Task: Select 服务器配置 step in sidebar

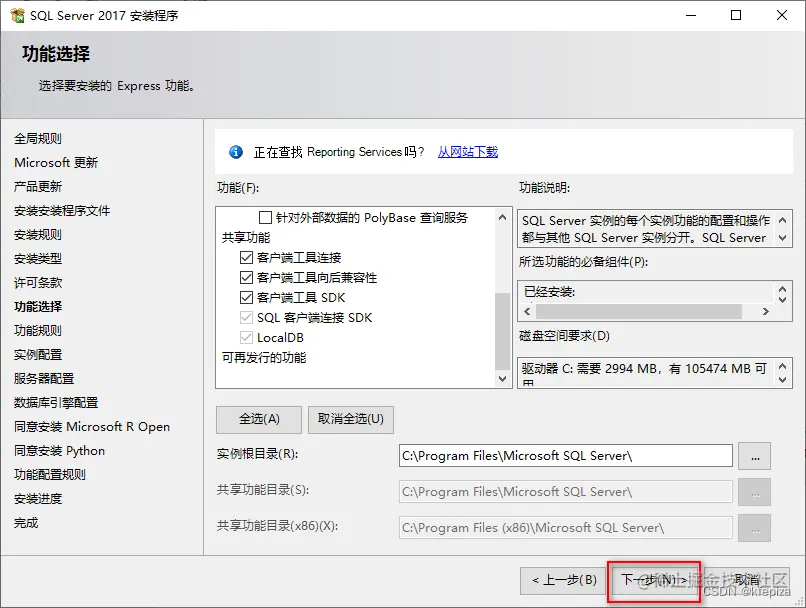Action: point(44,379)
